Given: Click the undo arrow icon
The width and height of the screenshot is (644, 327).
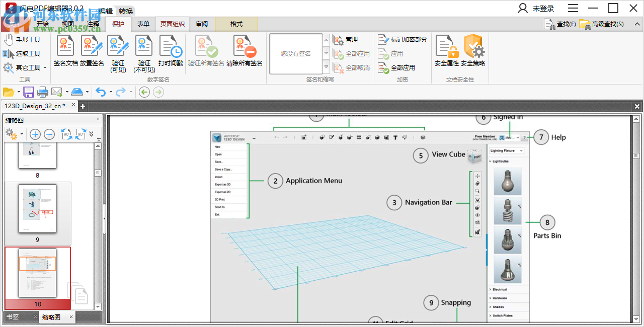Looking at the screenshot, I should point(101,92).
